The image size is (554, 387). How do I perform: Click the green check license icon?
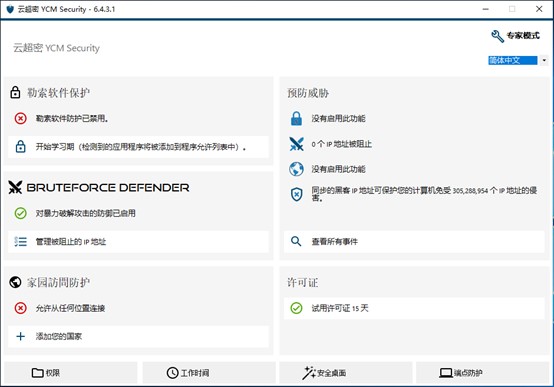[x=296, y=308]
